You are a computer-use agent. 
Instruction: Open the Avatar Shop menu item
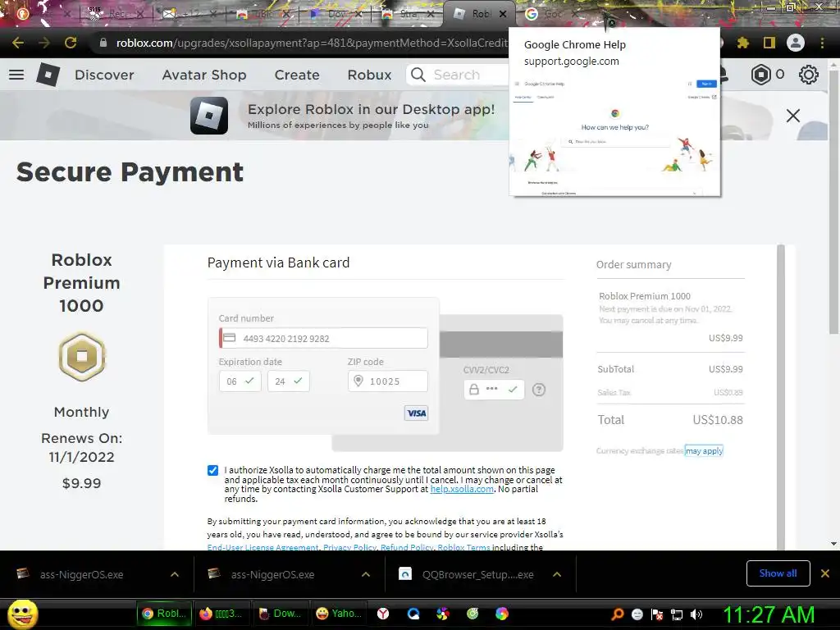tap(204, 75)
